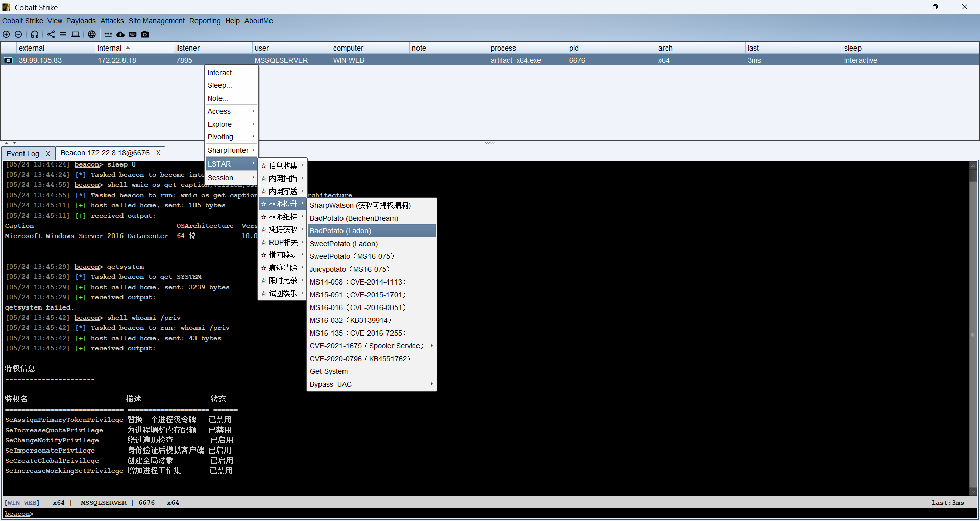Screen dimensions: 980x521
Task: Open the Payloads menu
Action: [x=81, y=21]
